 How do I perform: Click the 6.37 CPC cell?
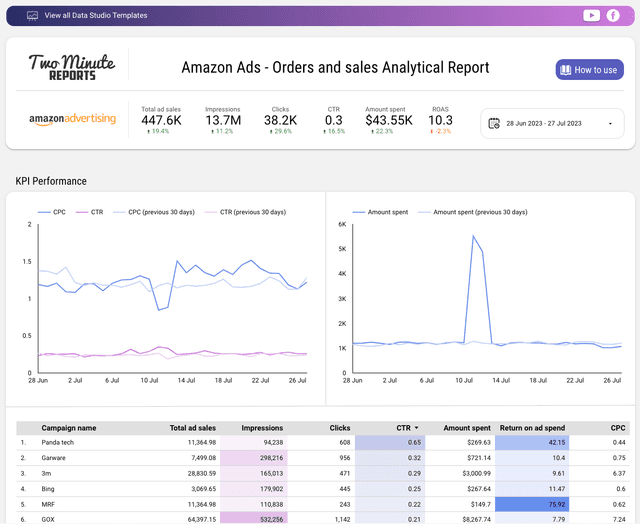click(619, 473)
